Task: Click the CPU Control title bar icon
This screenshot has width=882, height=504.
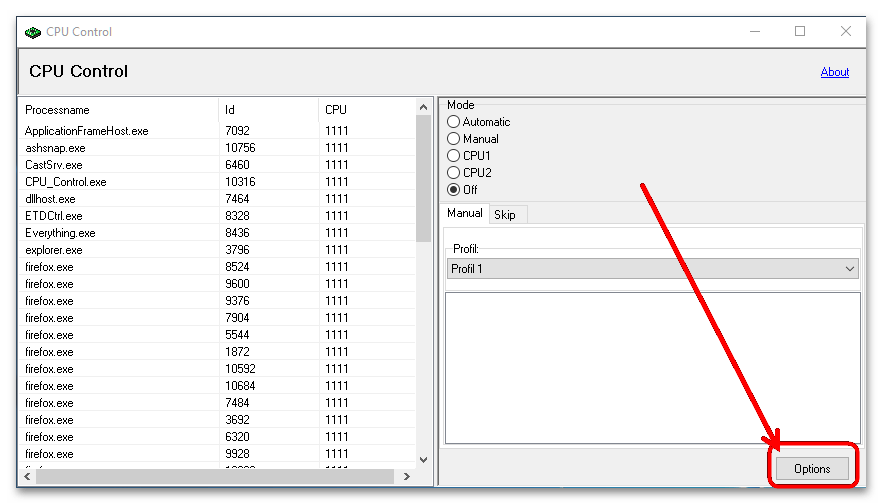Action: (x=33, y=31)
